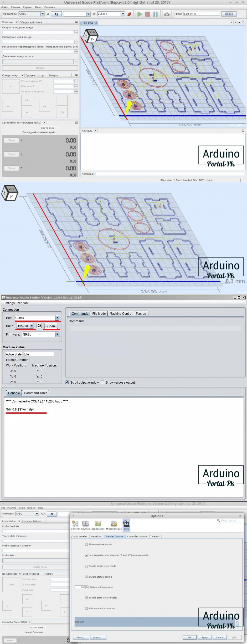Open General category in Options dialog
The image size is (247, 644).
coord(75,525)
